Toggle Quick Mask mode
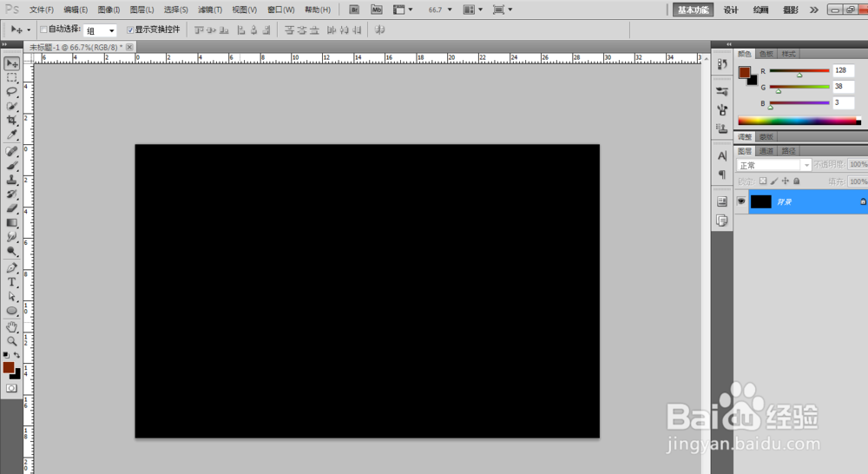The width and height of the screenshot is (868, 474). pyautogui.click(x=11, y=389)
